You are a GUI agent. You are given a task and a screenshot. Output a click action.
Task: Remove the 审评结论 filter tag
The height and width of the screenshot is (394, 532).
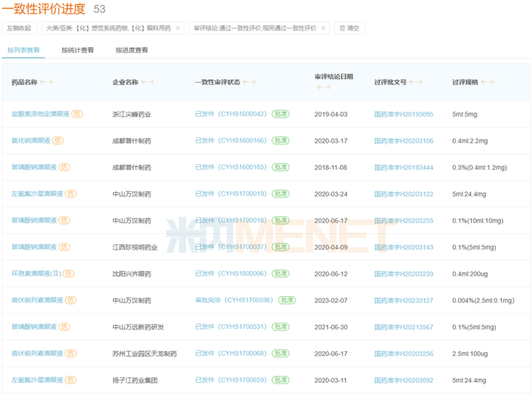(323, 28)
